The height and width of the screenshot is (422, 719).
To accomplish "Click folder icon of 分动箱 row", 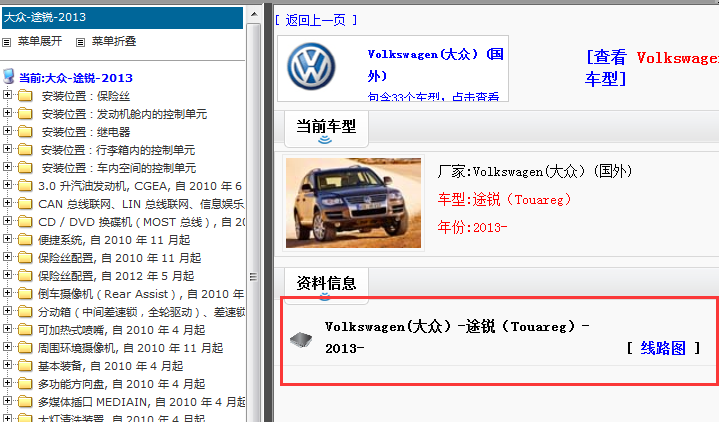I will click(x=25, y=312).
